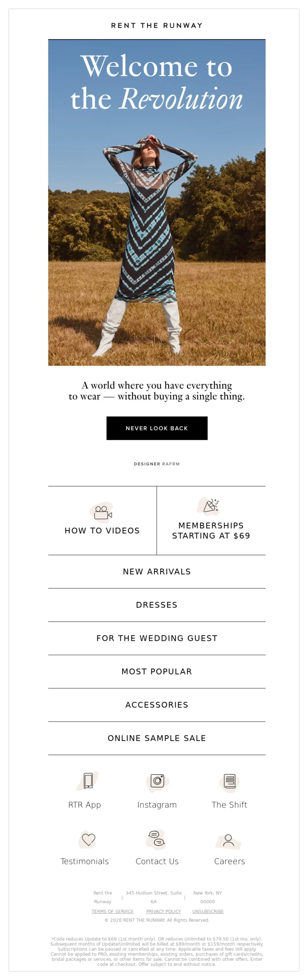Open the ACCESSORIES category
The height and width of the screenshot is (980, 308).
(157, 705)
